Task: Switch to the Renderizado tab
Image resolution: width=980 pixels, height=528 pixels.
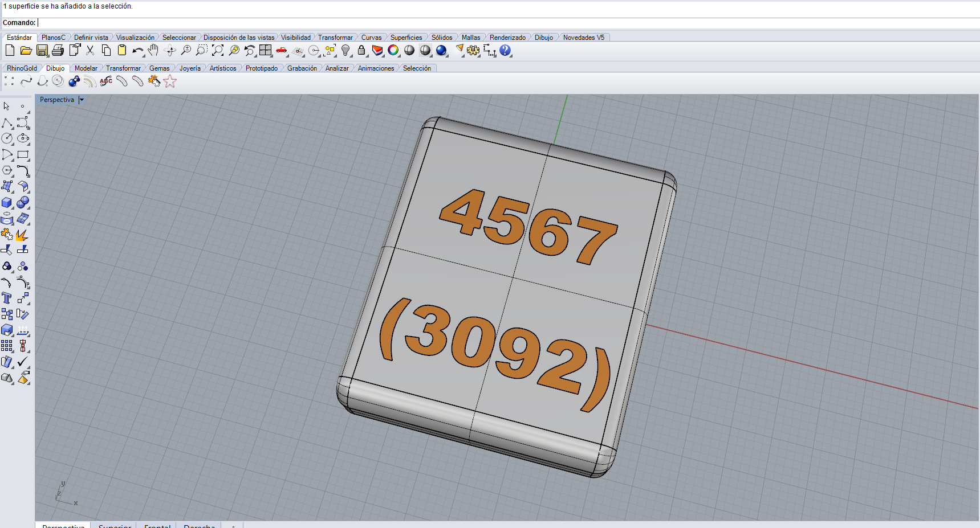Action: pos(507,38)
